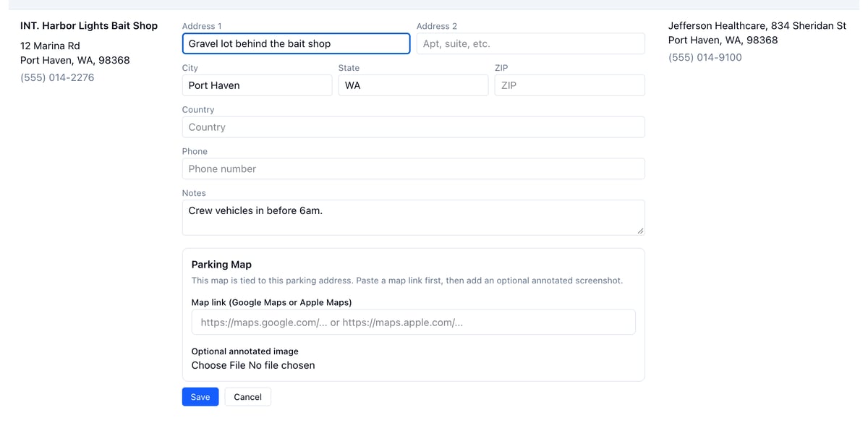Click the Country field label

198,110
